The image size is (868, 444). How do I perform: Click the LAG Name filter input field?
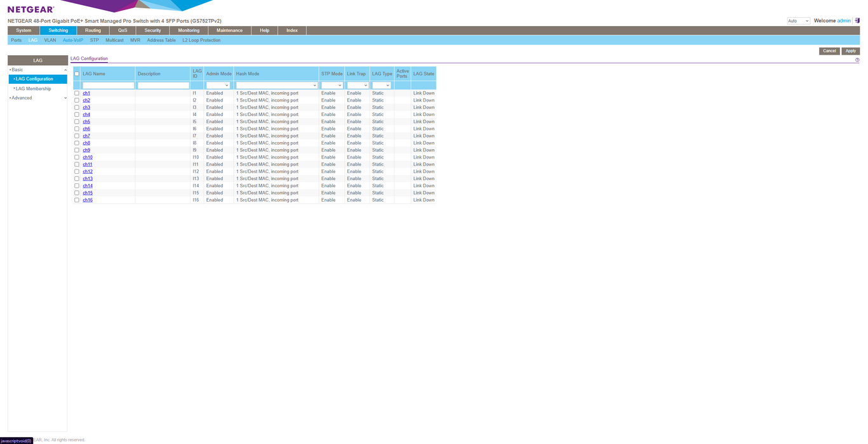click(x=108, y=85)
